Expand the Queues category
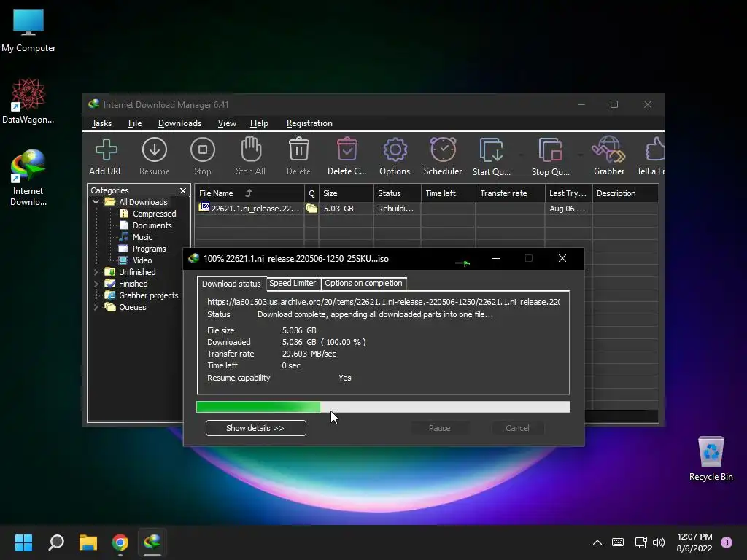The width and height of the screenshot is (747, 560). pyautogui.click(x=96, y=307)
